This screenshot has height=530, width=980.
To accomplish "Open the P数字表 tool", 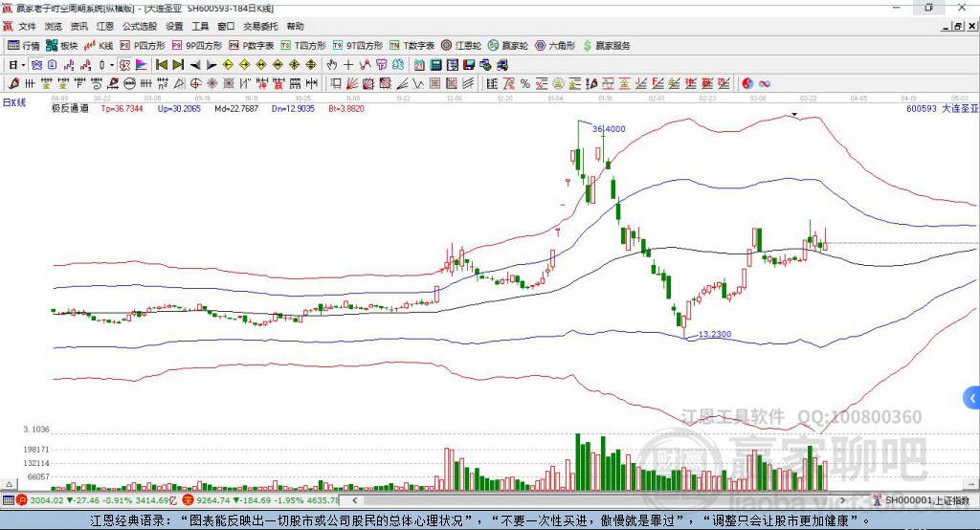I will click(x=252, y=46).
